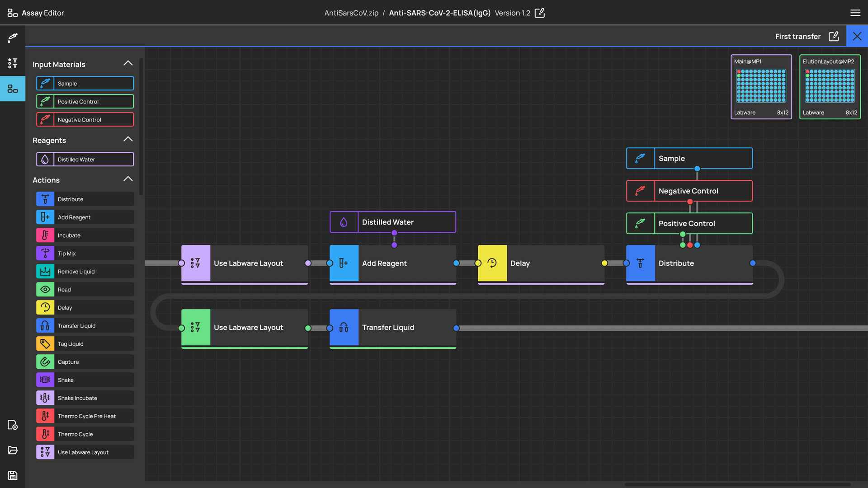Pick the Thermo Cycle action item
This screenshot has height=488, width=868.
pos(85,434)
